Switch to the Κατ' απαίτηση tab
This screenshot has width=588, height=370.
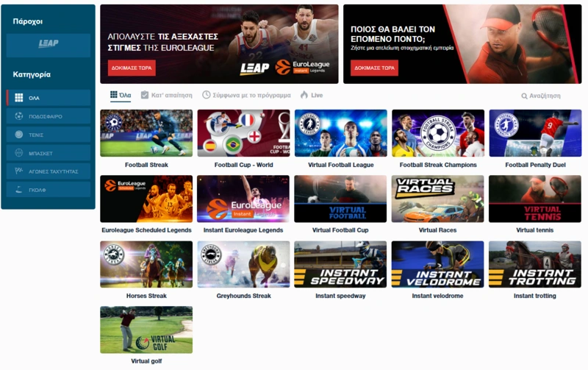[167, 96]
